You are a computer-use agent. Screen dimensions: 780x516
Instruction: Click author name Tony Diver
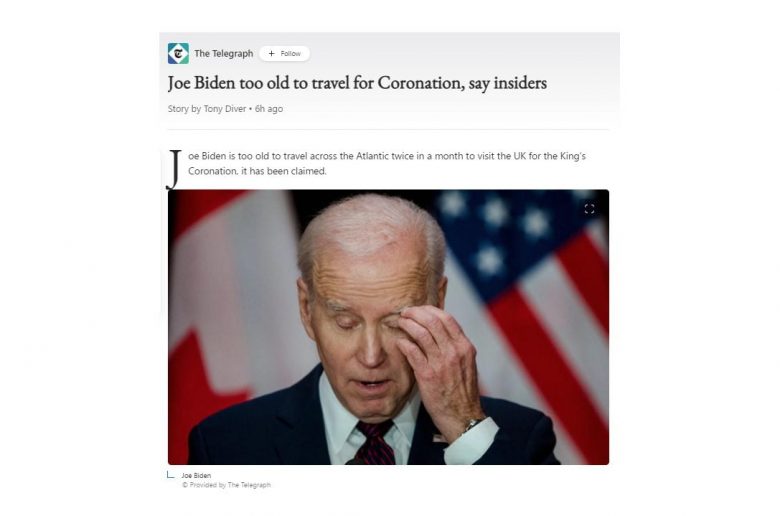(225, 108)
